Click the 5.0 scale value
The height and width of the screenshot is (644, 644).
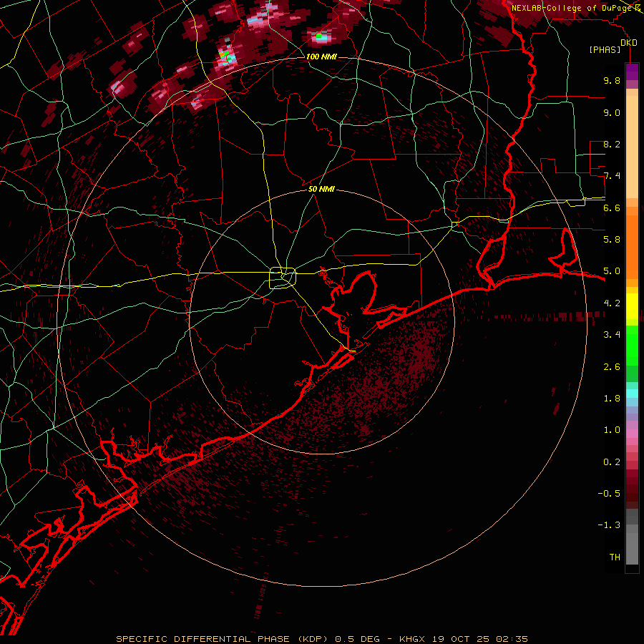612,271
